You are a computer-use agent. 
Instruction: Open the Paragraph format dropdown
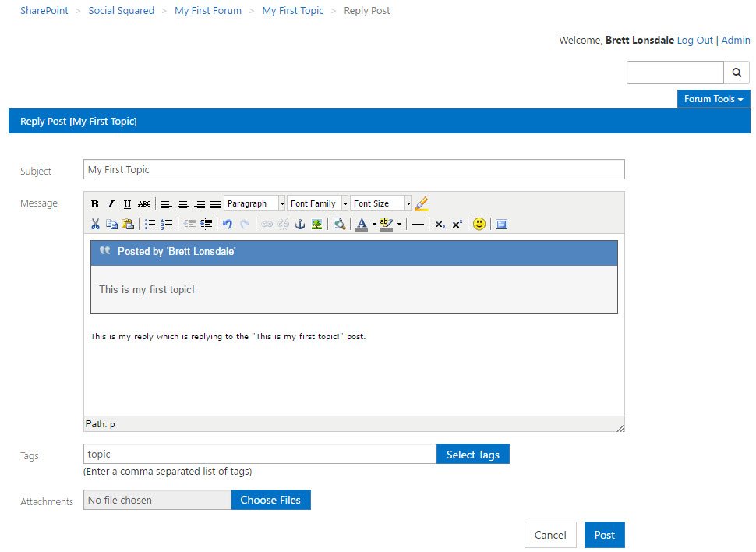[x=254, y=203]
